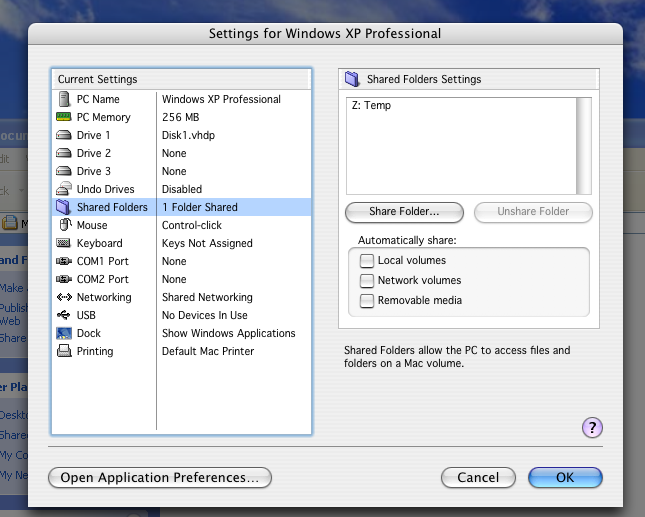Click the Drive 3 disk icon
Screen dimensions: 645x517
click(x=64, y=171)
